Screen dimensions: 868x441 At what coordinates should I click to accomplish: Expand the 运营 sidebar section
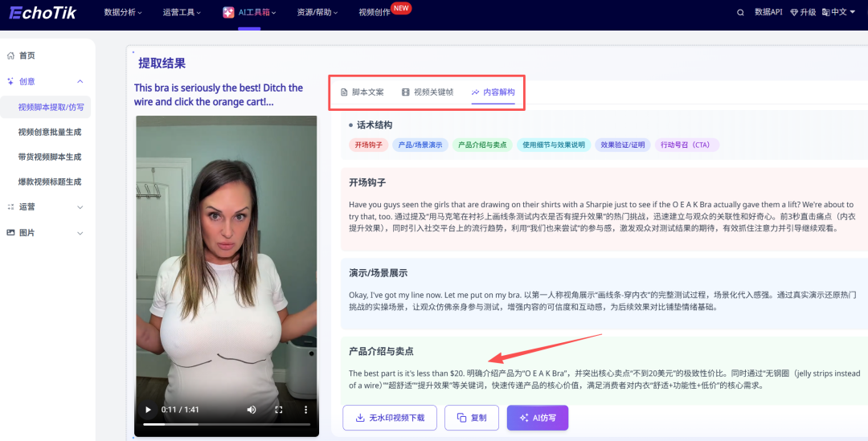point(80,206)
